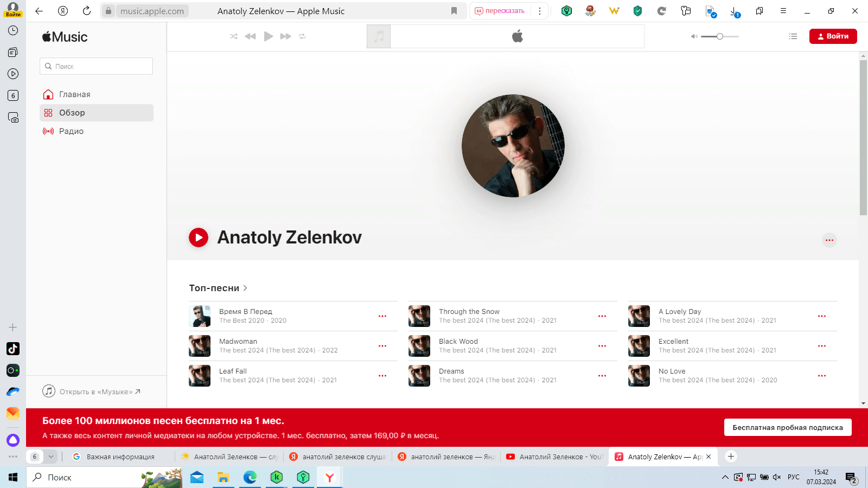This screenshot has width=868, height=488.
Task: Open more options for Время В Перед
Action: click(x=382, y=316)
